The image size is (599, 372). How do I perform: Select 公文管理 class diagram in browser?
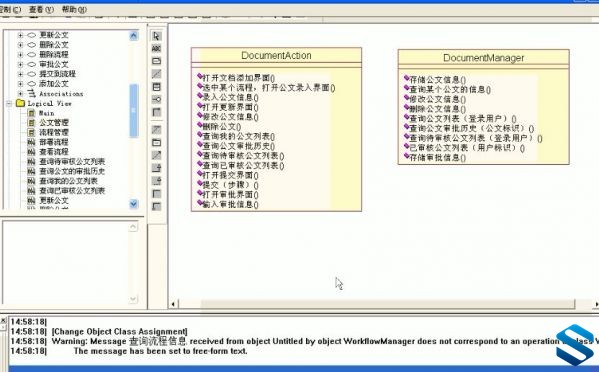pyautogui.click(x=54, y=123)
